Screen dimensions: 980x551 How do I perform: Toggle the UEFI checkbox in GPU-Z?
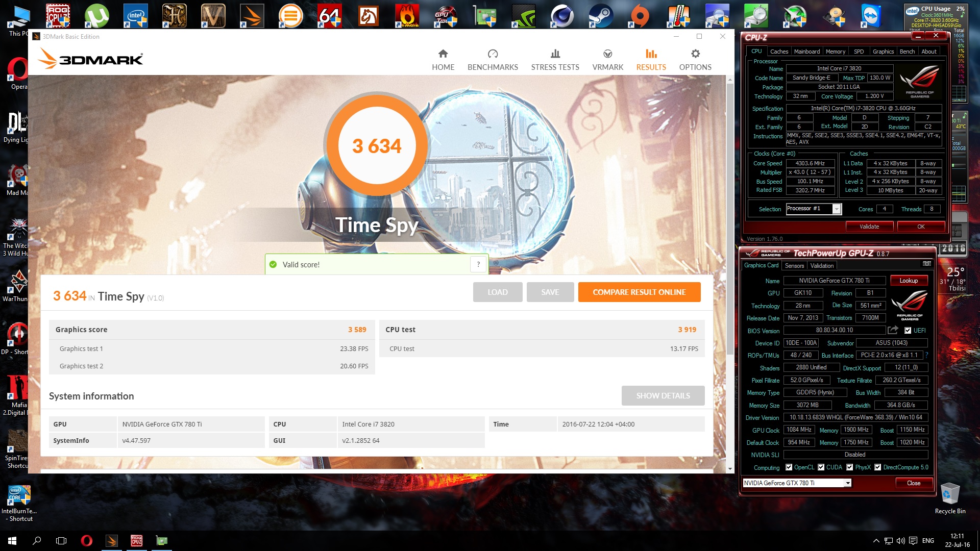pyautogui.click(x=908, y=331)
